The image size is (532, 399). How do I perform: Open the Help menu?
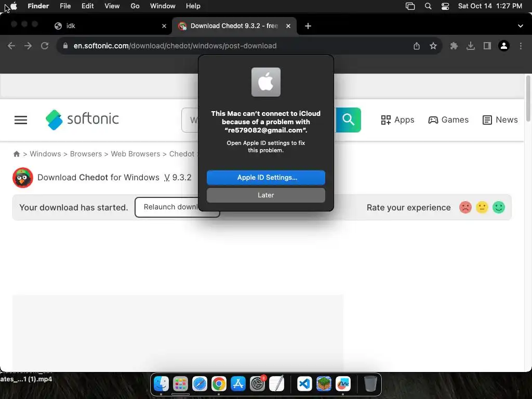pyautogui.click(x=193, y=6)
